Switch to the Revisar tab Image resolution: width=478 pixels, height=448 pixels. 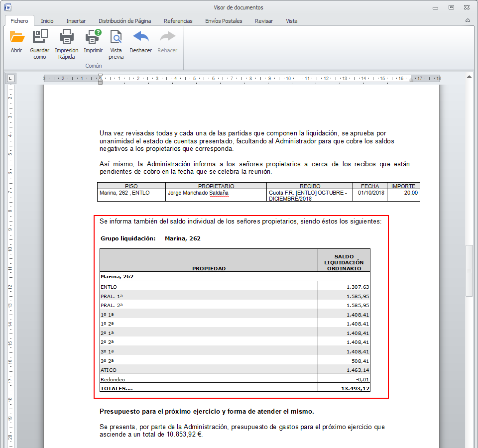(263, 21)
